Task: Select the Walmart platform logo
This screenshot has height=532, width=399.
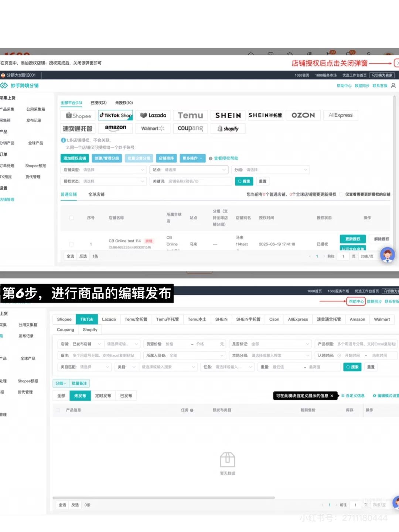Action: click(x=153, y=129)
